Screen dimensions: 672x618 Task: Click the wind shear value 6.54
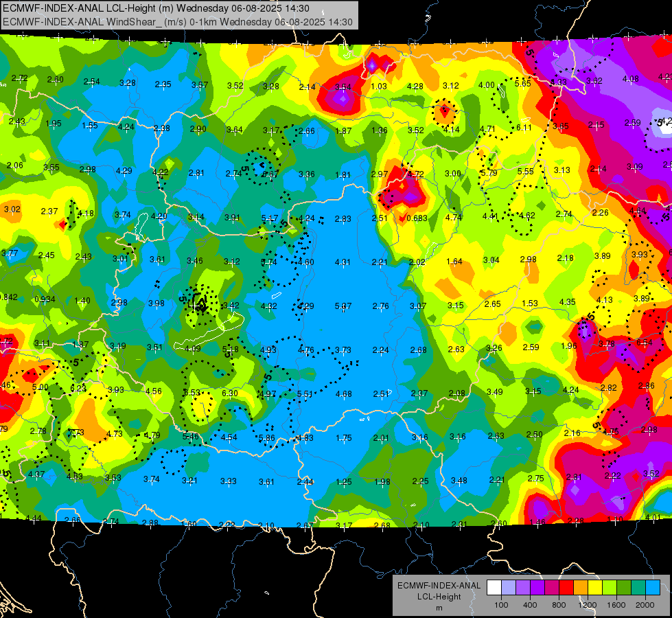645,342
